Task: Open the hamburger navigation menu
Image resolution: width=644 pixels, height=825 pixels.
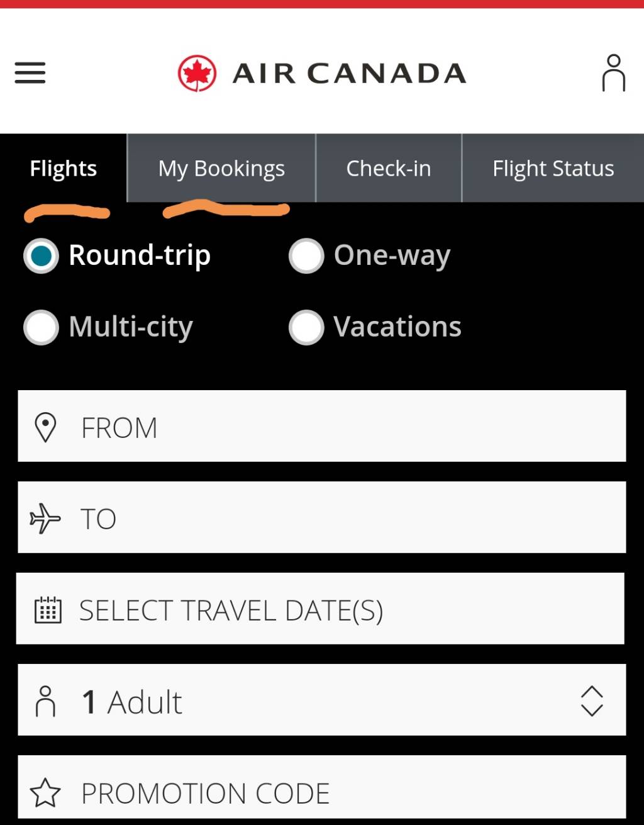Action: tap(30, 73)
